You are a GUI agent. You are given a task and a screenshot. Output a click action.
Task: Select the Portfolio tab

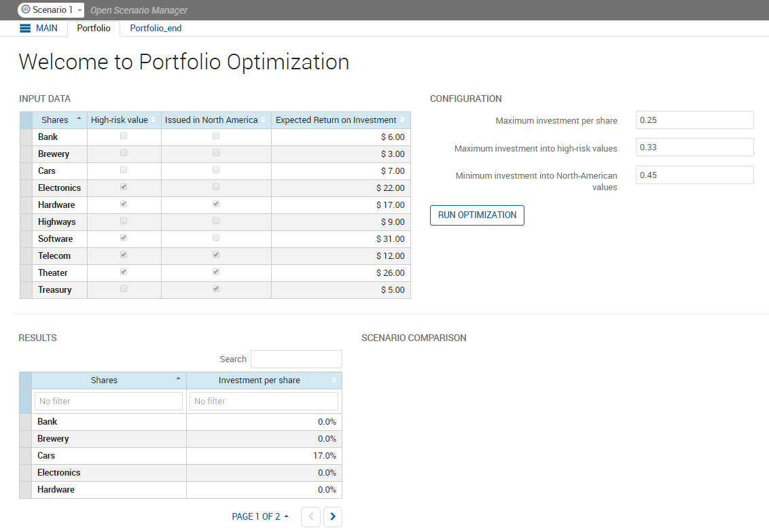click(x=94, y=29)
